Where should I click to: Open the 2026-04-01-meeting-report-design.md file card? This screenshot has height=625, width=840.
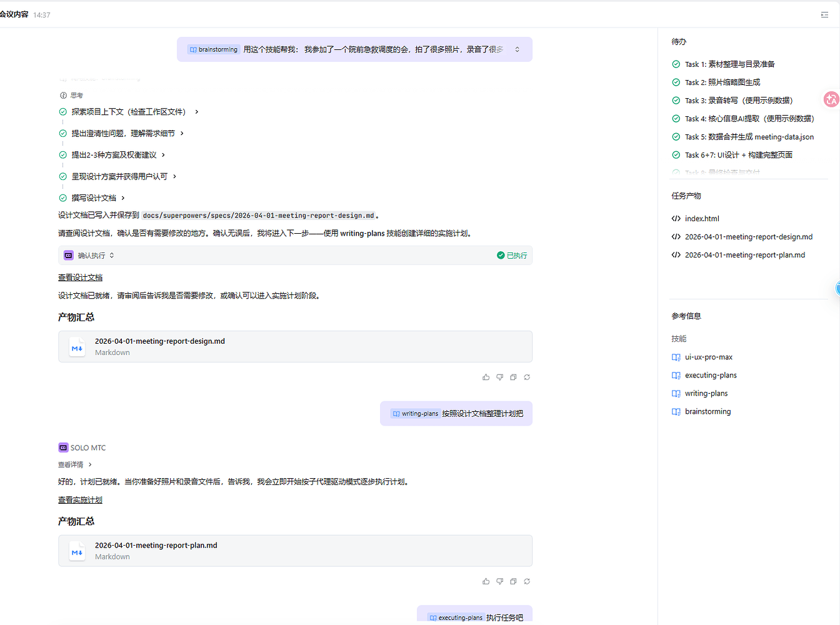[295, 347]
